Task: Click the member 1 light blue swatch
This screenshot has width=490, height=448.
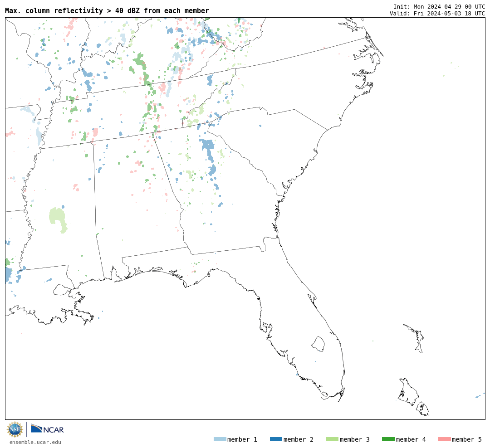Action: click(220, 439)
